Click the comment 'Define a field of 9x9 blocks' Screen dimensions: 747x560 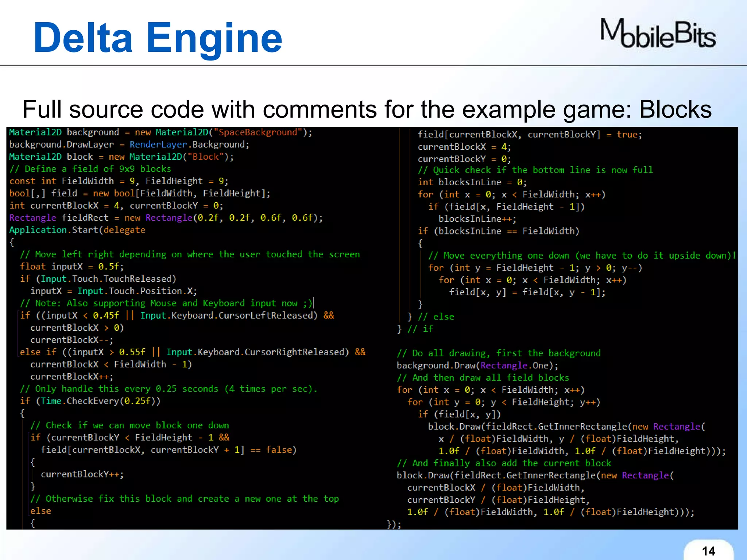pyautogui.click(x=90, y=169)
